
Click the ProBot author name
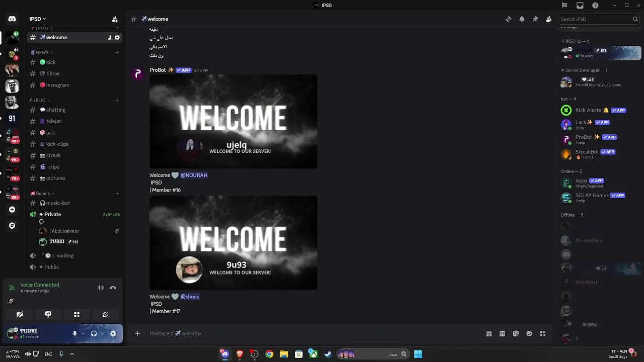(x=157, y=70)
